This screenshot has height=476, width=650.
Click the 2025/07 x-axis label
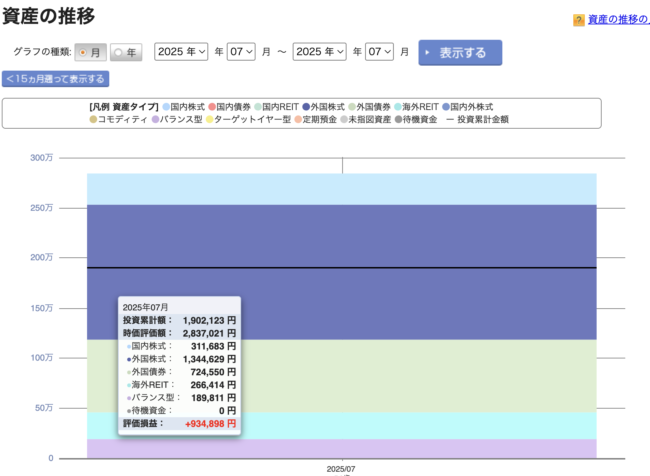point(341,467)
